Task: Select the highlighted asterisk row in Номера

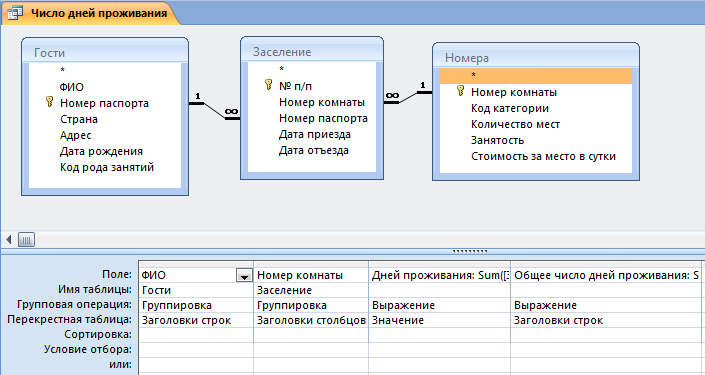Action: [x=536, y=76]
